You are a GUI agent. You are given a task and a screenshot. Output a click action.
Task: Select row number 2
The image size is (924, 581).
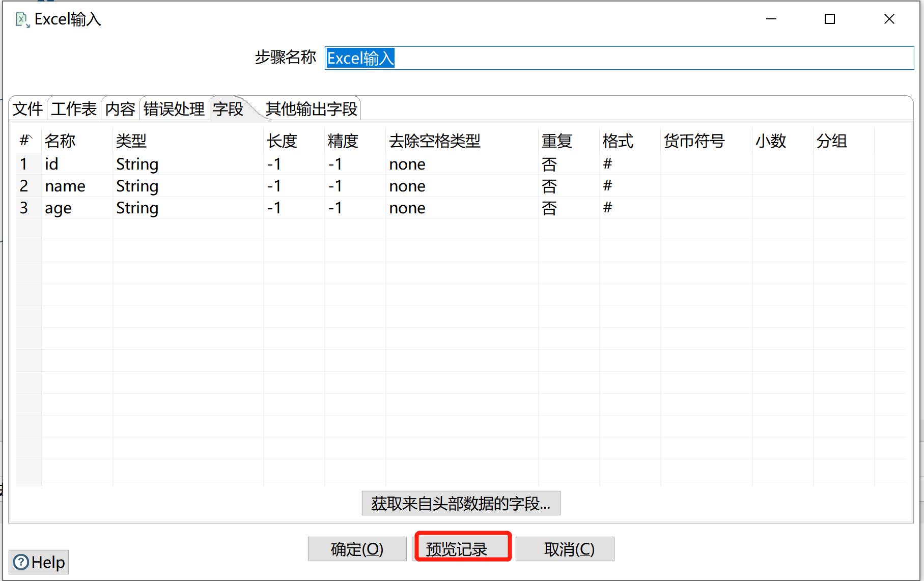(x=29, y=186)
